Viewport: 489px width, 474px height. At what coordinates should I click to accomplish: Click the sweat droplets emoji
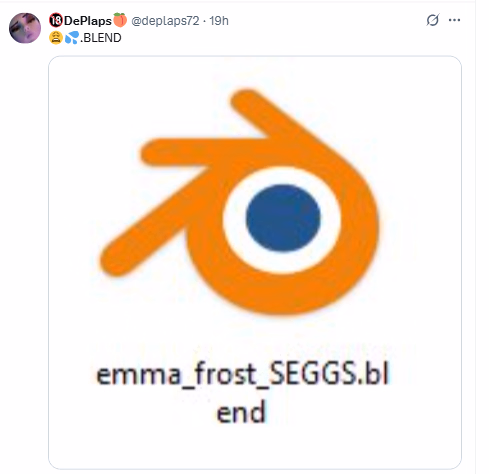(72, 37)
